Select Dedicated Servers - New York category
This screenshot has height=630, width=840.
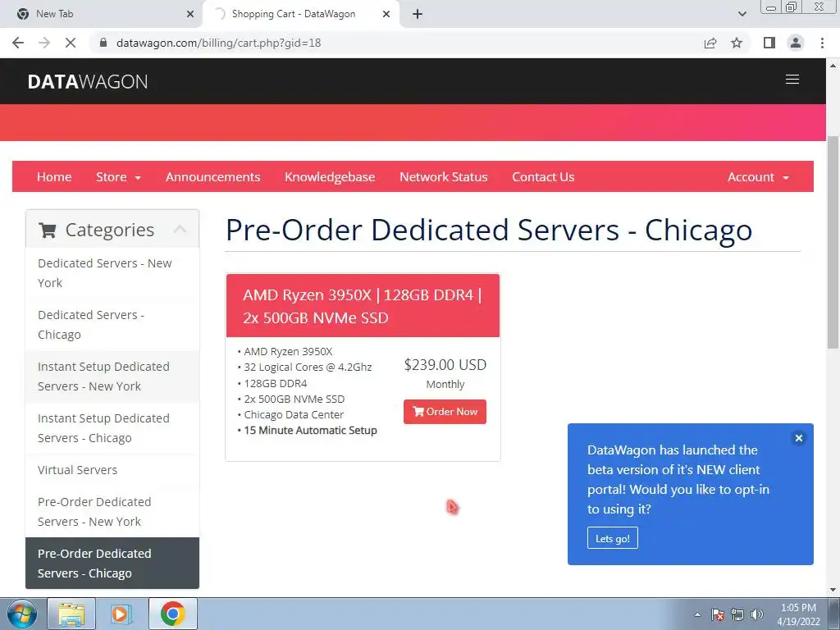click(112, 273)
